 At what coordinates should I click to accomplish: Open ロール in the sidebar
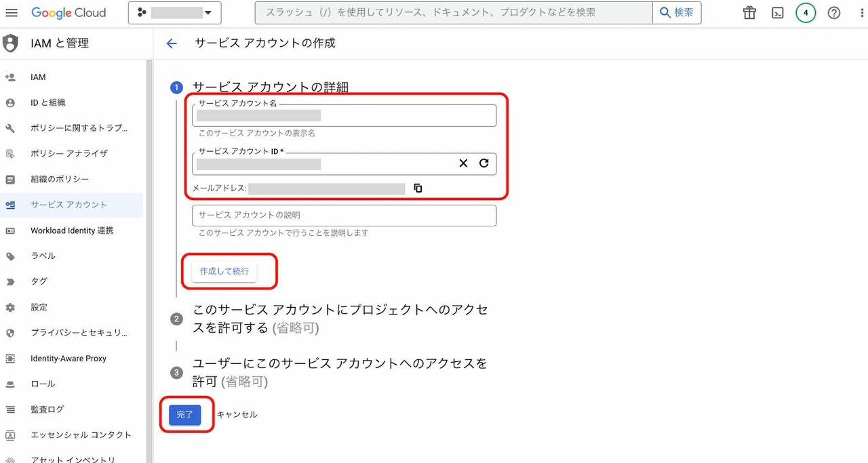71,384
